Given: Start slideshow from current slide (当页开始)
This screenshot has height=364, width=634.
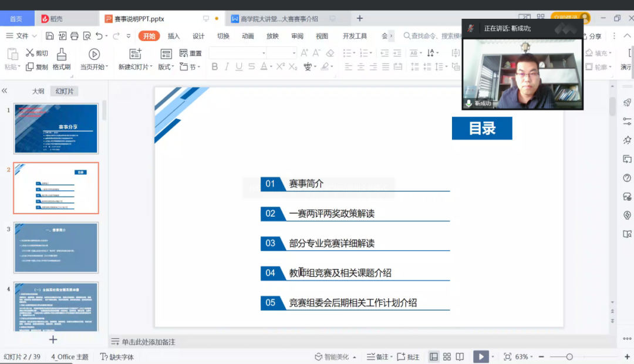Looking at the screenshot, I should coord(94,55).
